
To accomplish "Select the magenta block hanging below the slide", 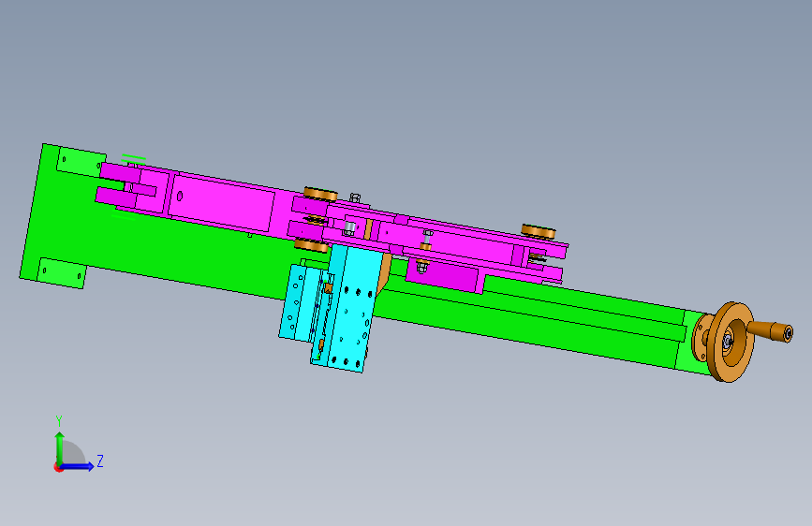I will pos(444,274).
